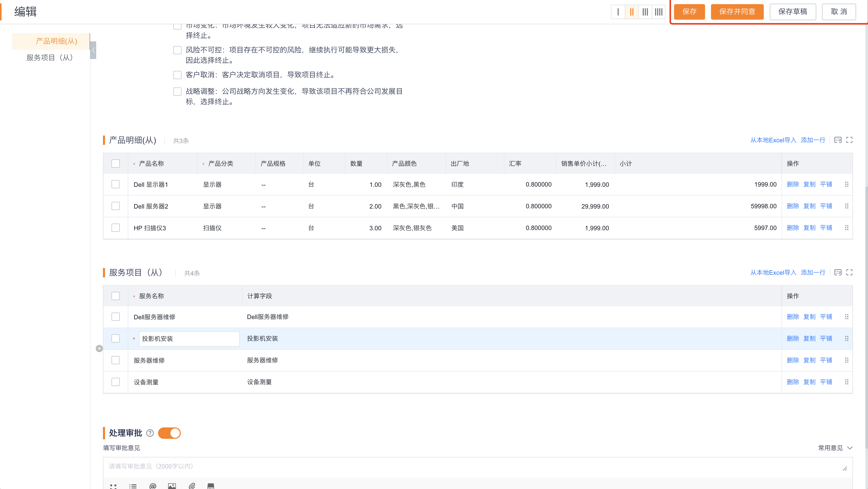Viewport: 868px width, 489px height.
Task: Select 产品明细(从) sidebar item
Action: [x=56, y=41]
